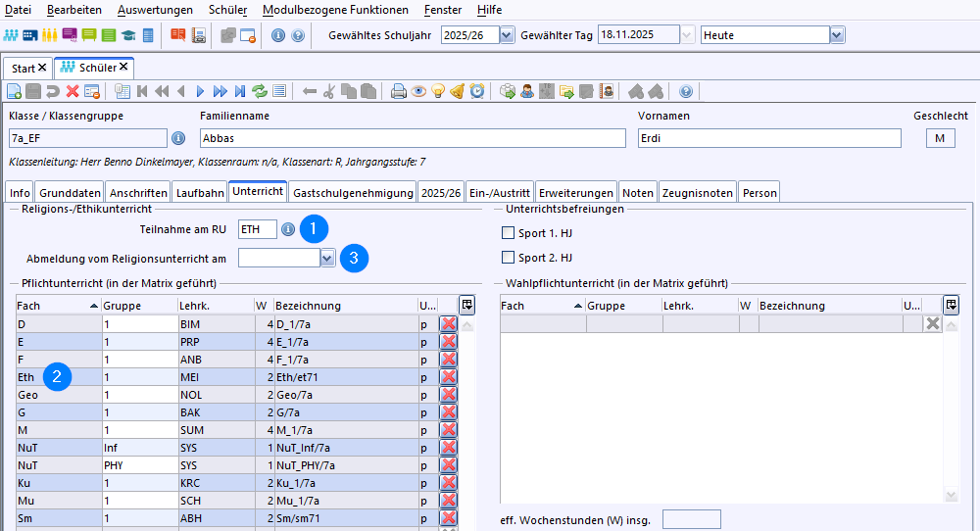
Task: Jump to the next student record
Action: point(200,91)
